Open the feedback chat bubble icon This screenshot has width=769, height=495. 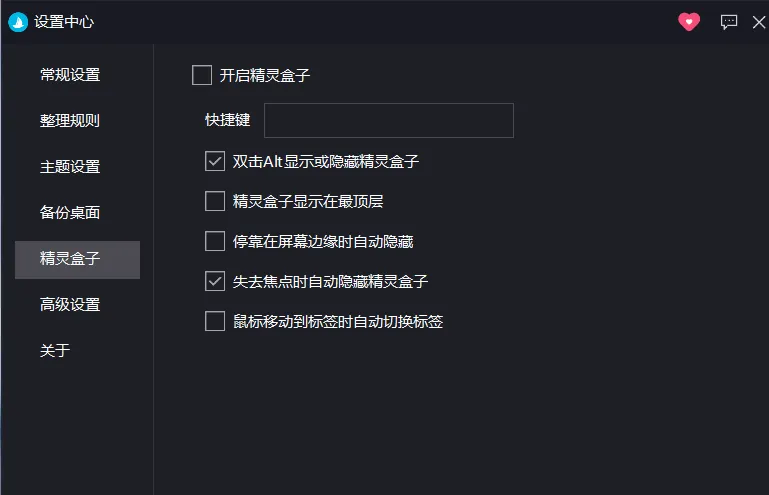(729, 22)
